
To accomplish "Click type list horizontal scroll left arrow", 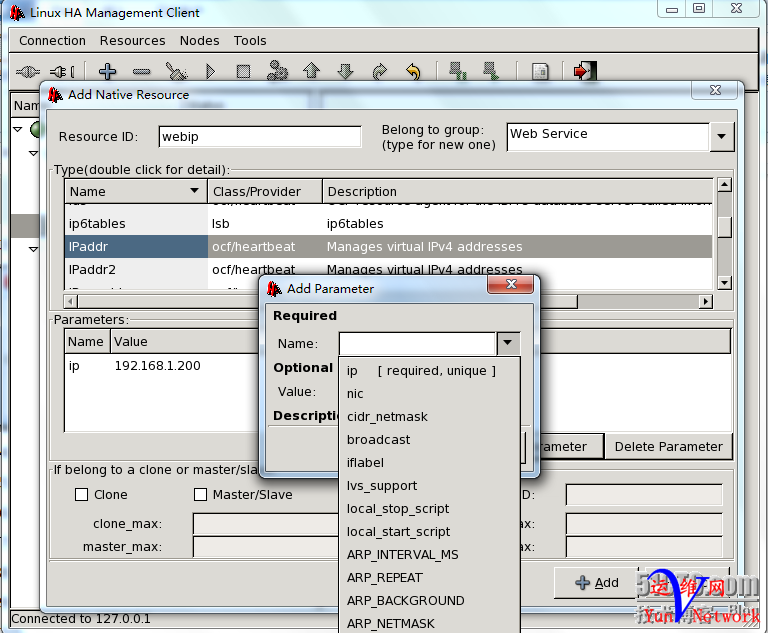I will point(71,301).
